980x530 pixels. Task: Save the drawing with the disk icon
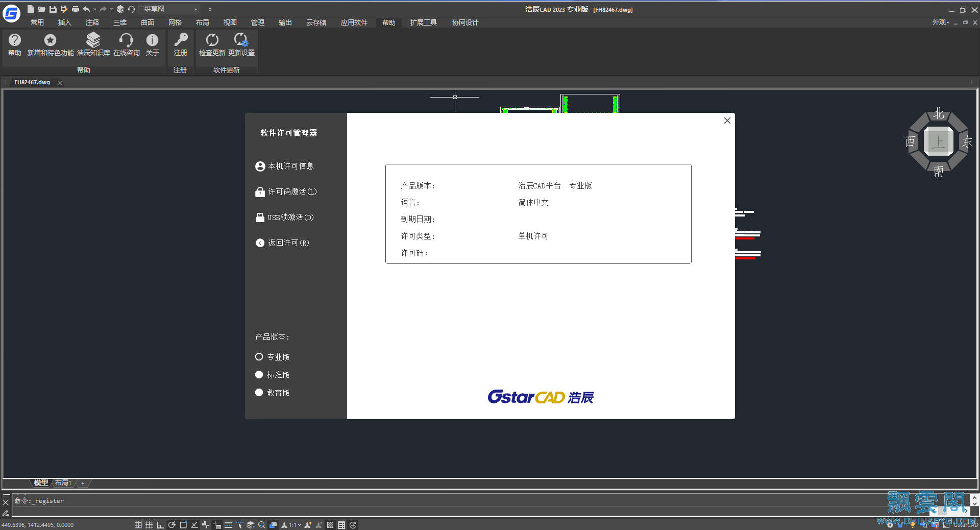click(x=53, y=9)
